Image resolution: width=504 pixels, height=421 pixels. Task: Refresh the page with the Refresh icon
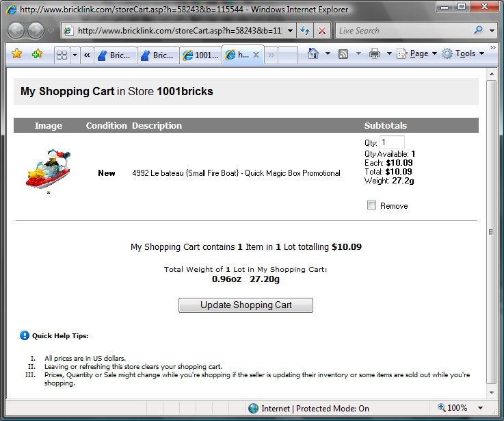[x=305, y=31]
